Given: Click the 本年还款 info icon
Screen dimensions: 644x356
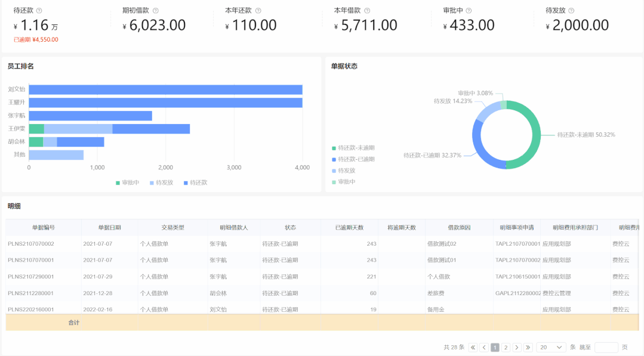Looking at the screenshot, I should (258, 11).
